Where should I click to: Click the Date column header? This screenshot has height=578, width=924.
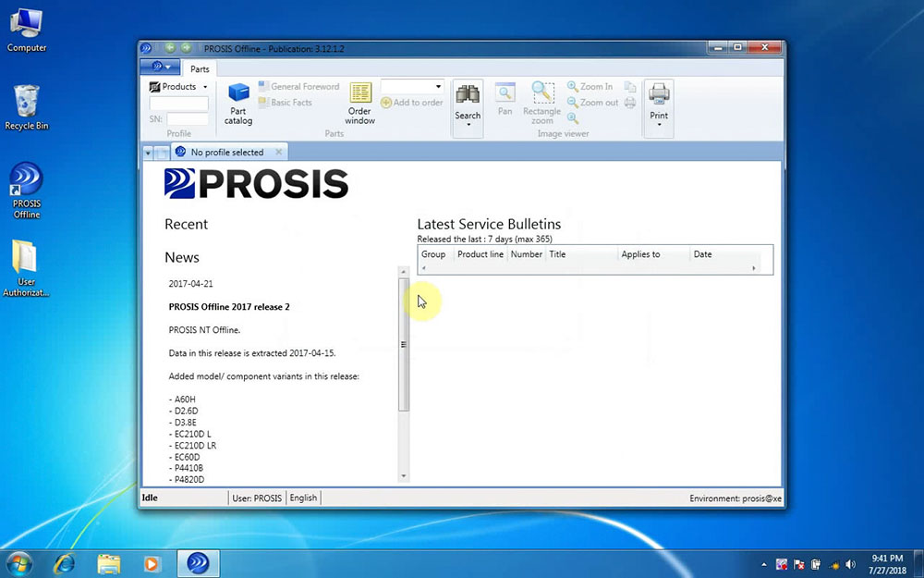click(x=703, y=254)
